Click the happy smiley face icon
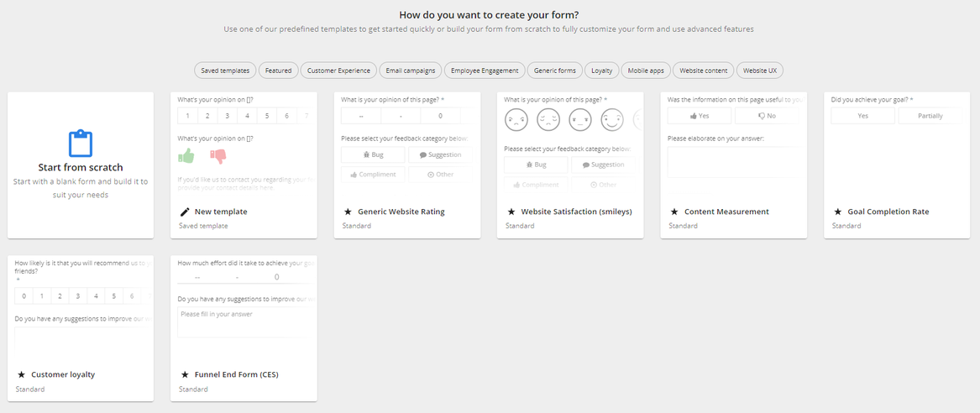This screenshot has width=980, height=413. (x=612, y=121)
